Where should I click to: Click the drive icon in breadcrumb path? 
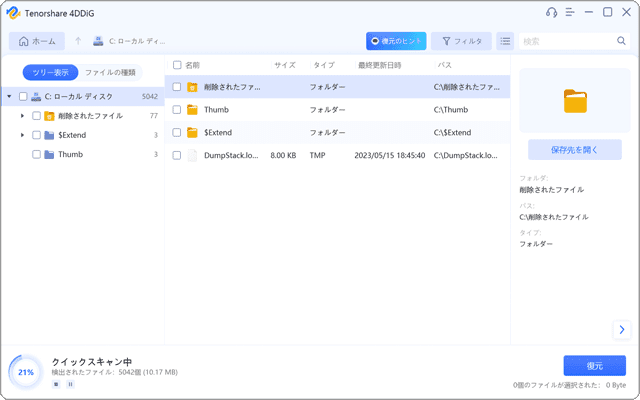[x=98, y=41]
